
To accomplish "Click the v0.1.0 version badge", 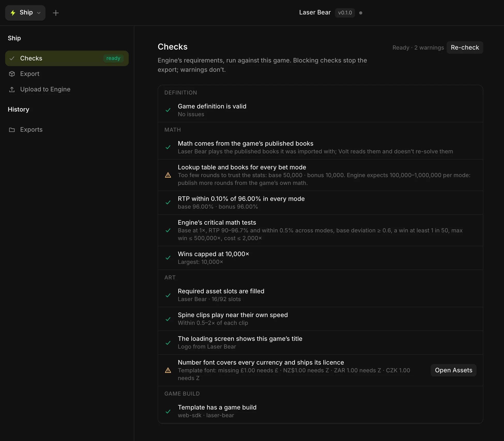I will (345, 13).
